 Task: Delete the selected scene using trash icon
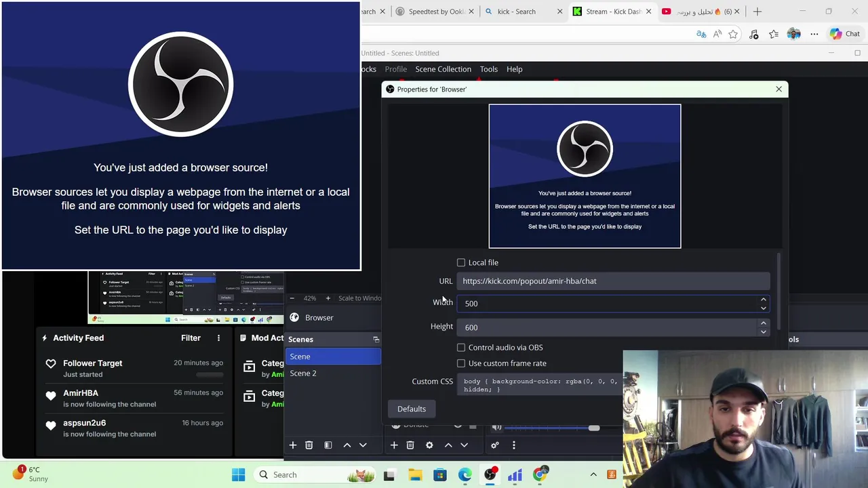[309, 445]
